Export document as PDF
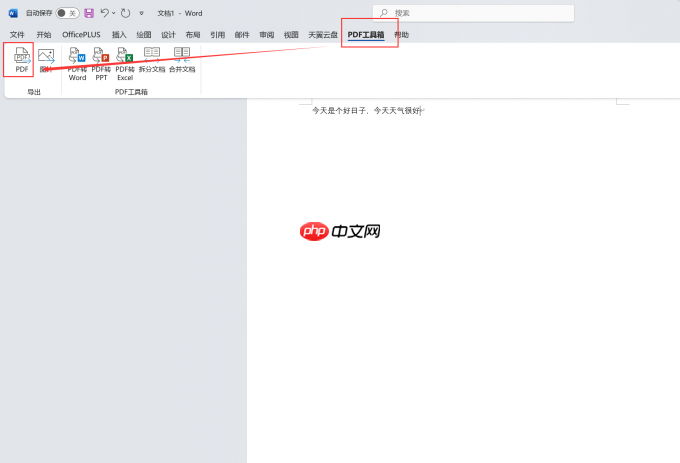680x463 pixels. (22, 60)
